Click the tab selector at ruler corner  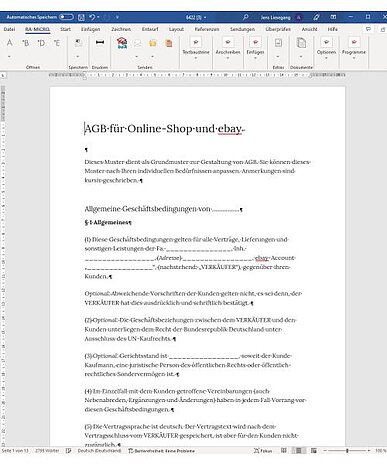pyautogui.click(x=3, y=76)
